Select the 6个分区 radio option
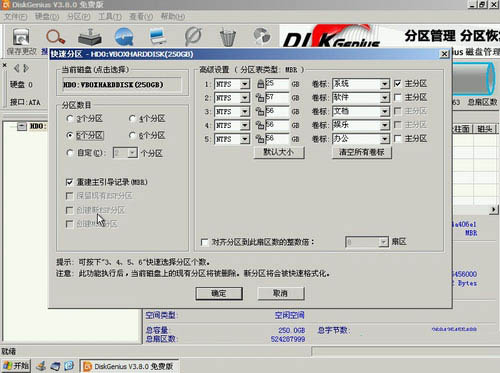This screenshot has height=373, width=500. click(132, 135)
